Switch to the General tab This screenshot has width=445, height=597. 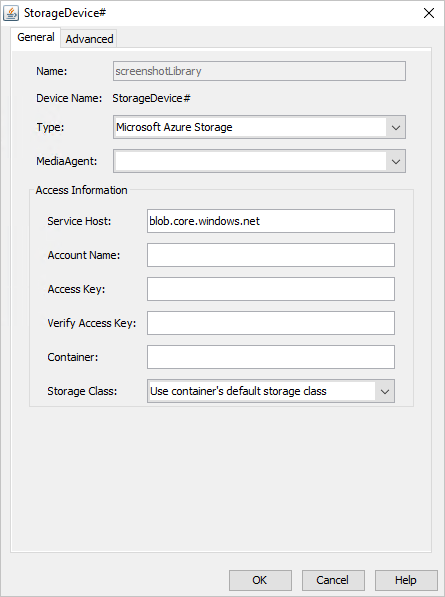[x=36, y=37]
